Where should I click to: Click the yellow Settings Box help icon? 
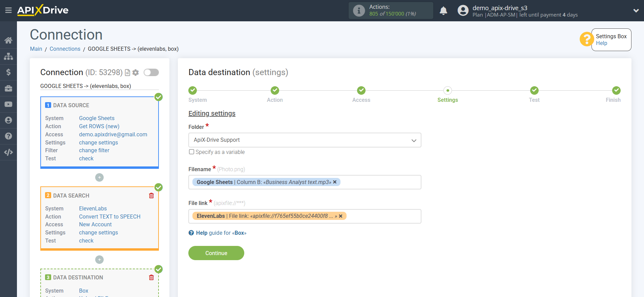tap(586, 39)
